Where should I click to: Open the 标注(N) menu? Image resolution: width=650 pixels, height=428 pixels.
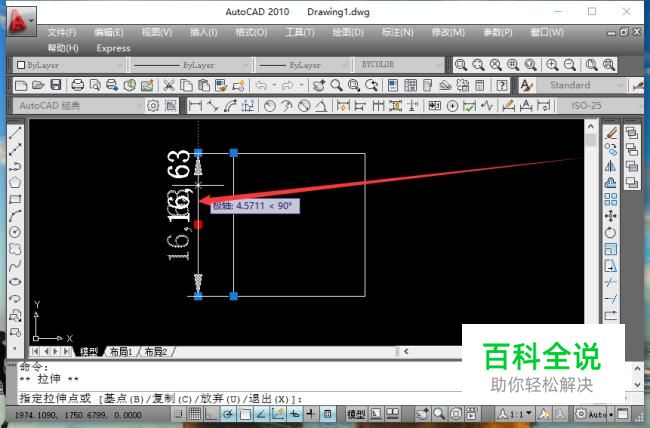pyautogui.click(x=398, y=32)
